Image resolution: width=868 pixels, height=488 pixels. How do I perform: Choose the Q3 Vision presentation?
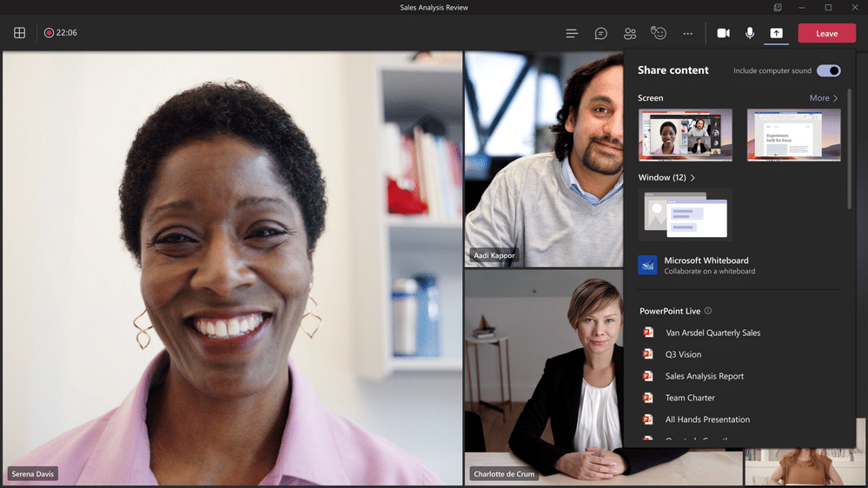click(x=683, y=354)
